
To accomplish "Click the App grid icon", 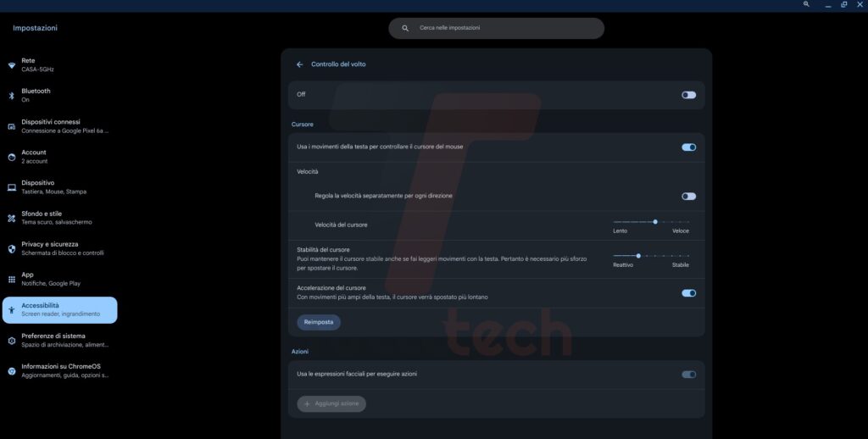I will coord(12,280).
